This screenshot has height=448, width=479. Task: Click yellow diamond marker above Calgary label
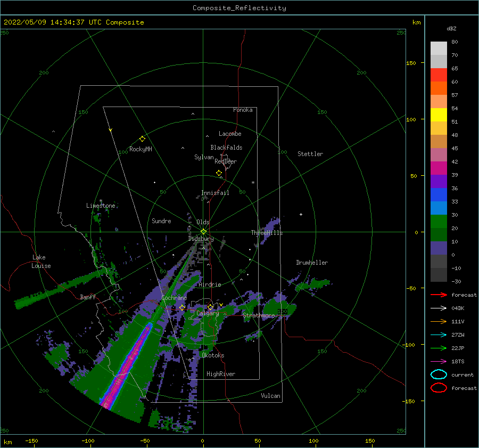tap(210, 307)
